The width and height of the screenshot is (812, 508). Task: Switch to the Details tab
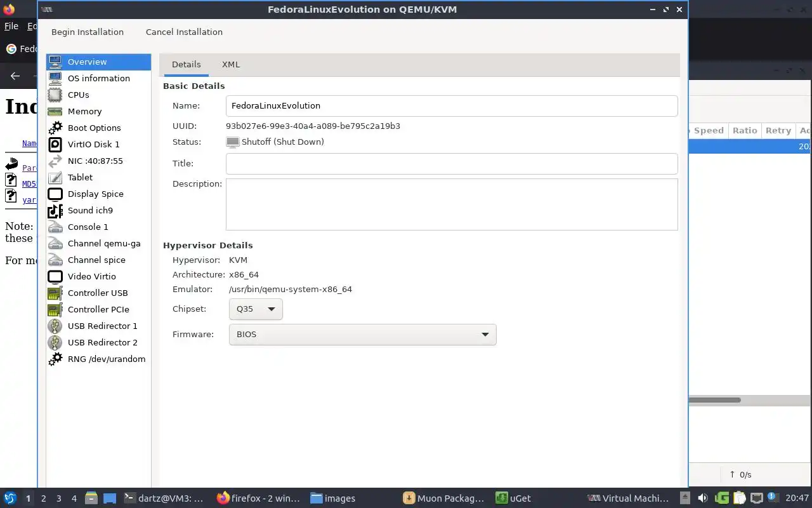(x=186, y=64)
